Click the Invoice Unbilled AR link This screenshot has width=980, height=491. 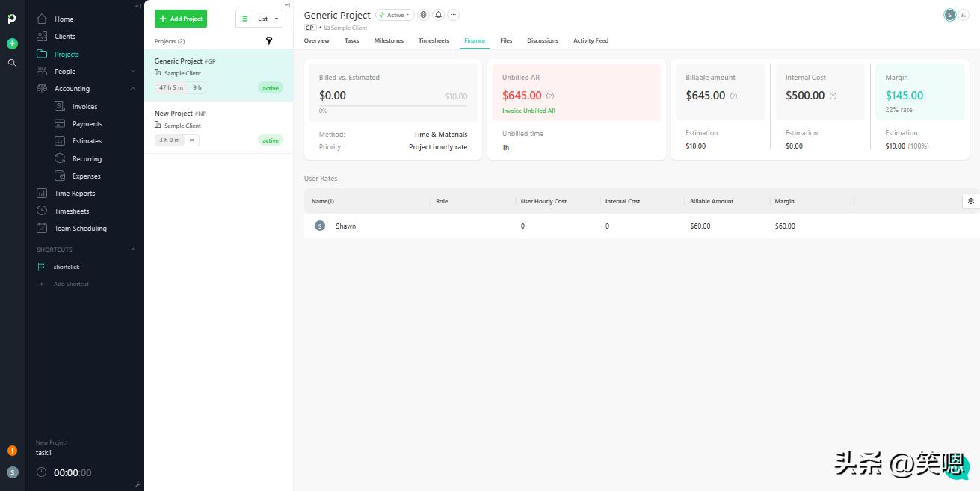pos(528,111)
